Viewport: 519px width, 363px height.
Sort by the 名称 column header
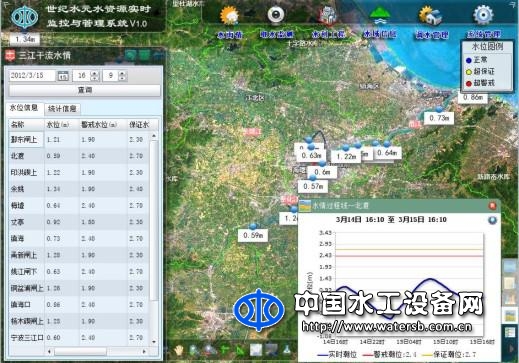(26, 125)
